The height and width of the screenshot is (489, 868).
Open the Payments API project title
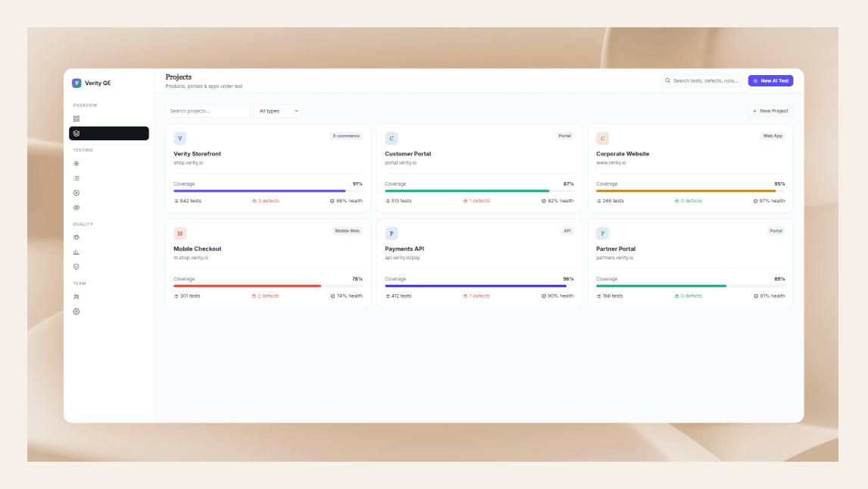pyautogui.click(x=404, y=249)
